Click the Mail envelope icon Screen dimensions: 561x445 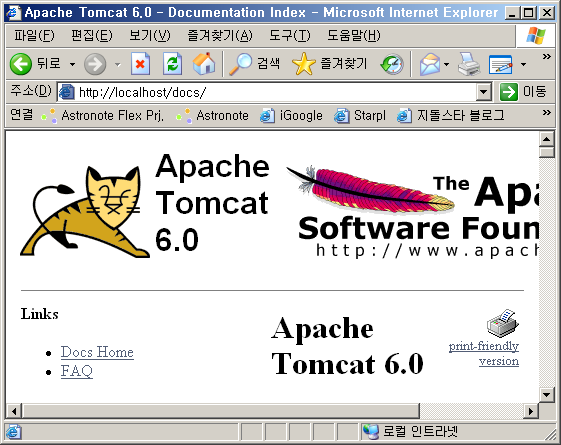[430, 64]
